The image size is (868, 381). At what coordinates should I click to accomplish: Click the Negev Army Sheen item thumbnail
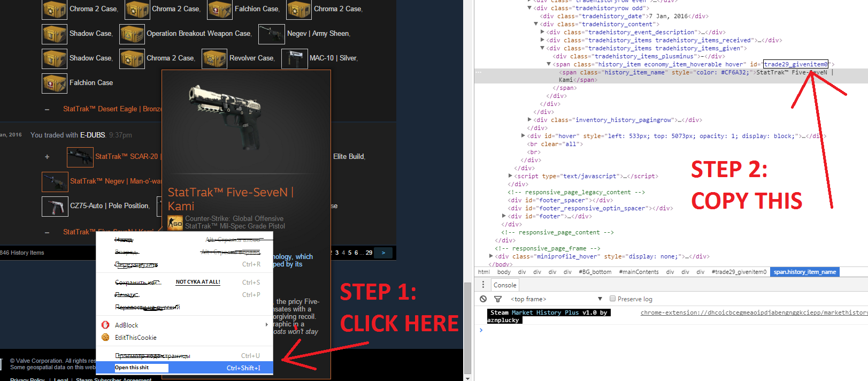(x=272, y=34)
